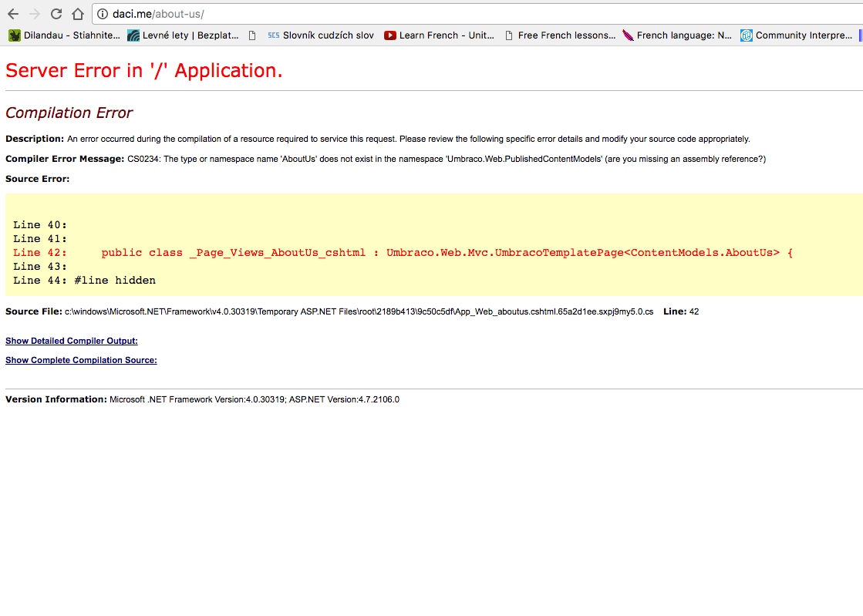Click the site info icon in address bar
The width and height of the screenshot is (863, 616).
coord(103,14)
